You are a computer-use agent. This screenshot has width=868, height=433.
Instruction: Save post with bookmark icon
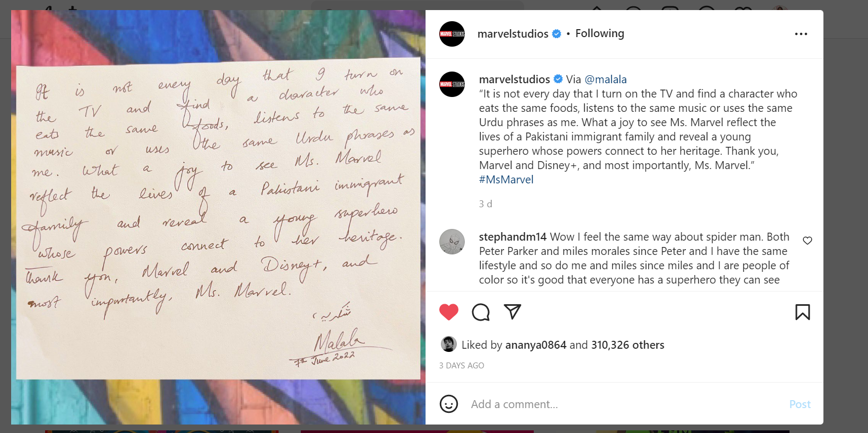(x=802, y=312)
